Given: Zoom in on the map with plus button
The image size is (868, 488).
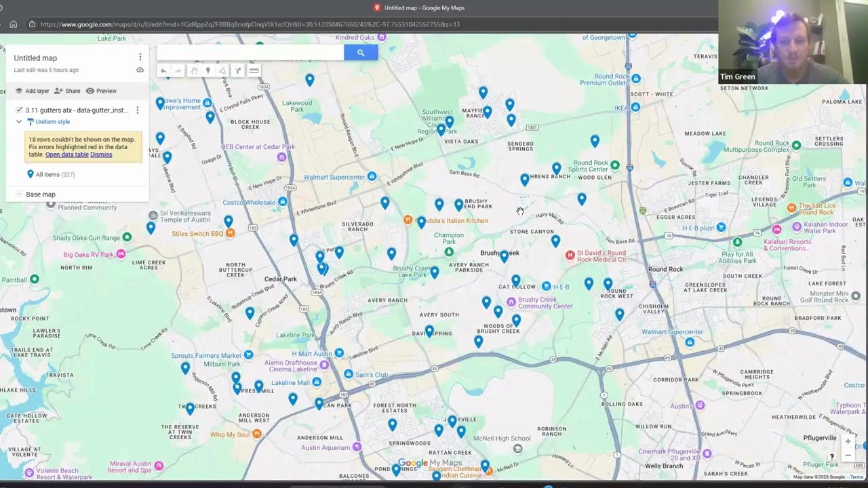Looking at the screenshot, I should 848,441.
